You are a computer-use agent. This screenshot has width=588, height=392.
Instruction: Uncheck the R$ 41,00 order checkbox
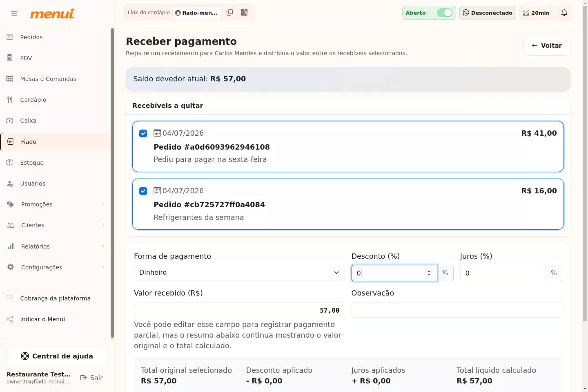pyautogui.click(x=143, y=134)
